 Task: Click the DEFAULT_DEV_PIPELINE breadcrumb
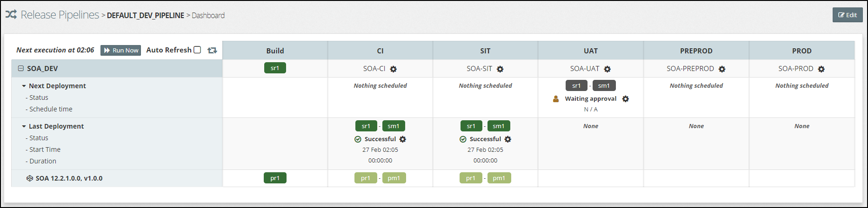point(145,15)
